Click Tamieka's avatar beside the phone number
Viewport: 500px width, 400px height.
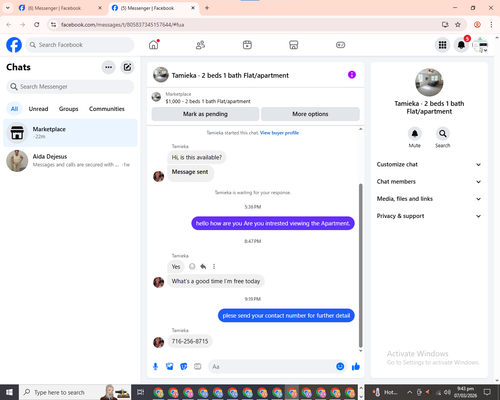tap(158, 342)
